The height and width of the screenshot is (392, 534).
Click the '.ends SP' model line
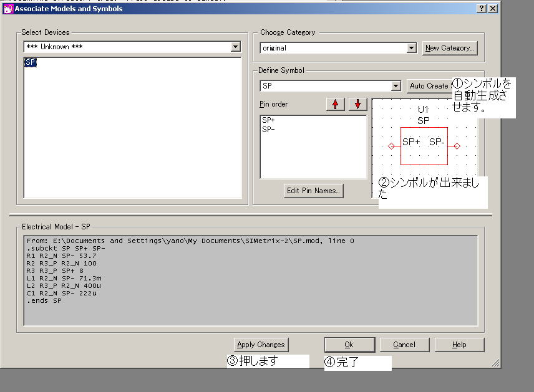(x=44, y=301)
